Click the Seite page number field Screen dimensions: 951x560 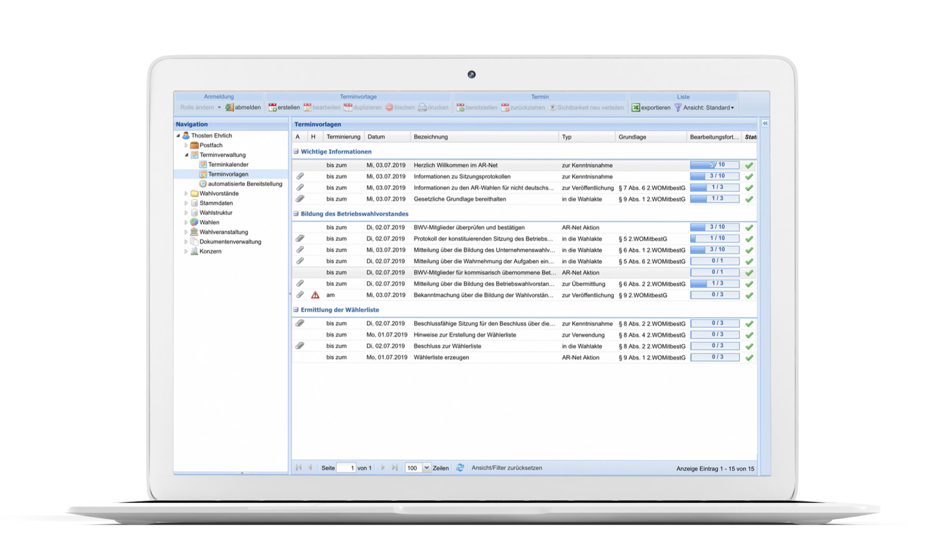point(346,468)
